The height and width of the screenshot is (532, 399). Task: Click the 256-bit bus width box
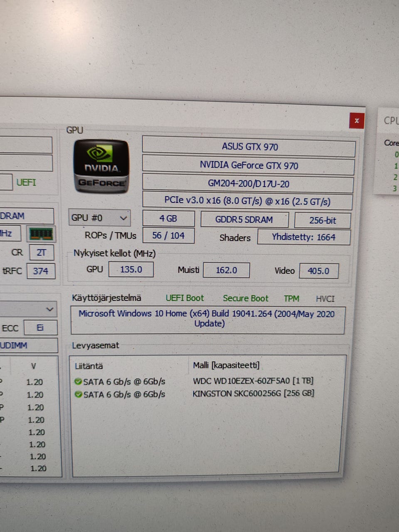click(323, 220)
